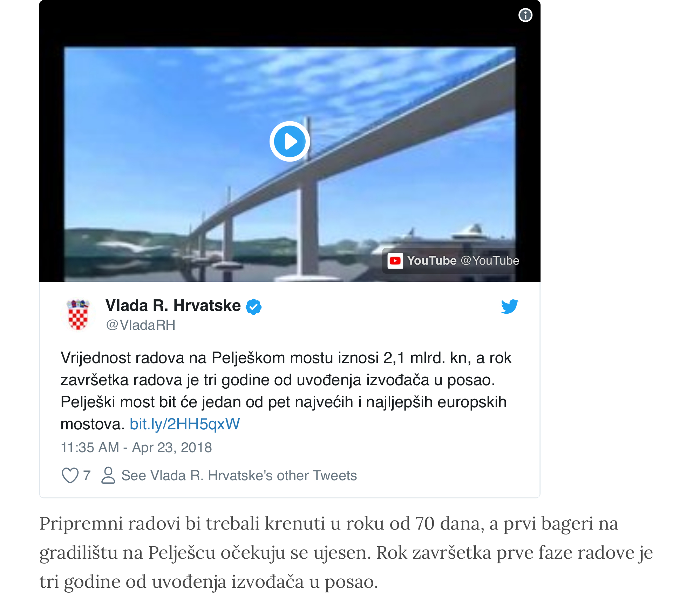Click the tweet text about Pelješki most
Screen dimensions: 700x613
(286, 391)
